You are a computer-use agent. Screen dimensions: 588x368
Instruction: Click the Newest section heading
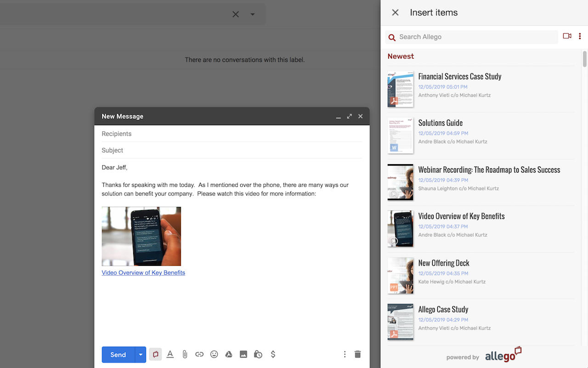(x=401, y=56)
